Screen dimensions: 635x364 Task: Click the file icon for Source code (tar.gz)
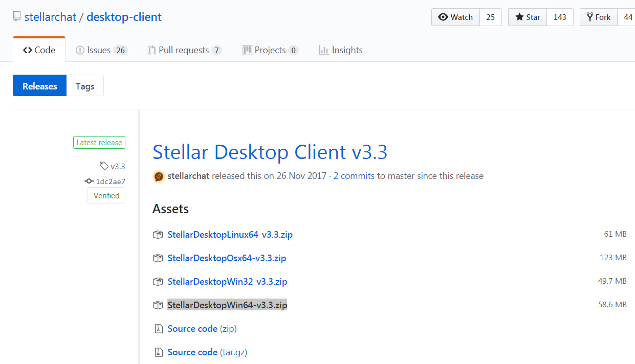158,352
